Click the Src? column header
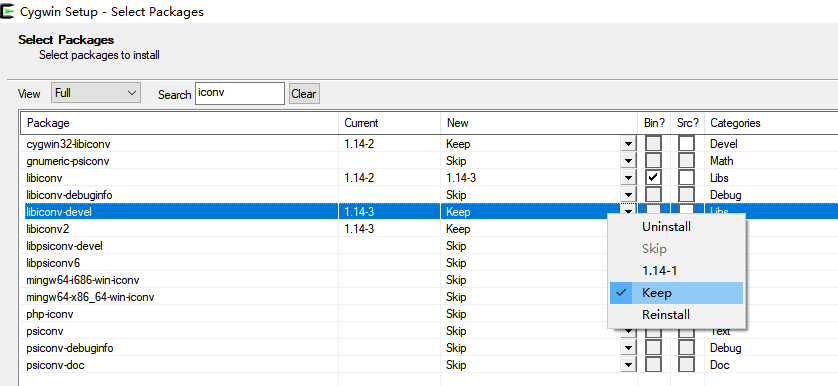 point(688,123)
